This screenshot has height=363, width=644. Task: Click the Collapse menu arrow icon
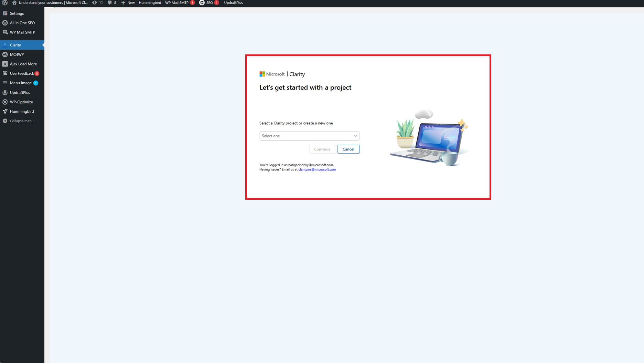pyautogui.click(x=5, y=121)
